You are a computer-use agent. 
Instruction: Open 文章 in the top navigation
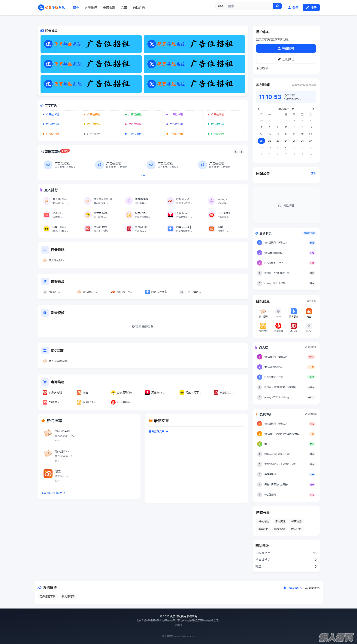[124, 8]
